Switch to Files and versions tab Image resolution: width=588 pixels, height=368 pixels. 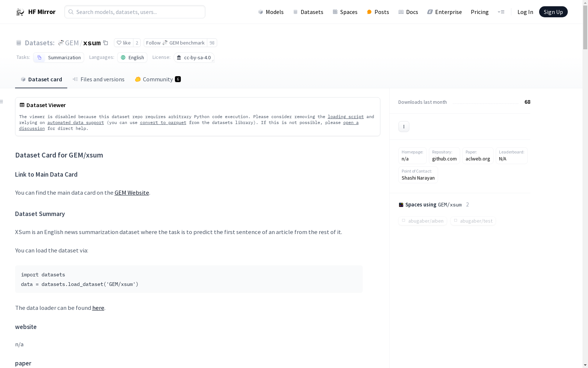coord(98,79)
